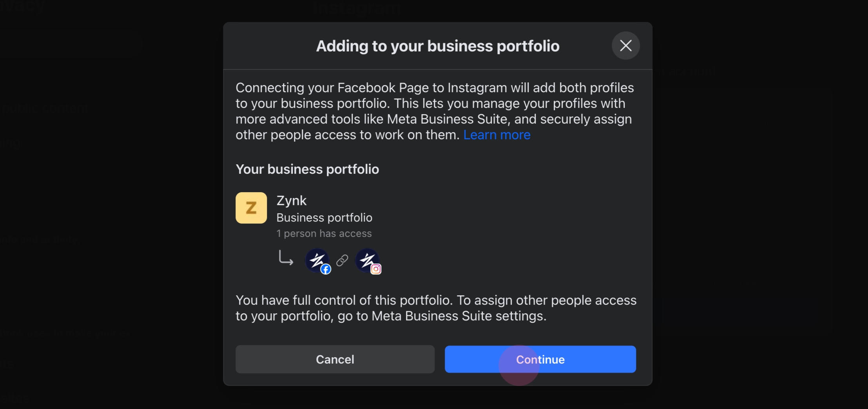868x409 pixels.
Task: Close the business portfolio dialog
Action: (625, 45)
